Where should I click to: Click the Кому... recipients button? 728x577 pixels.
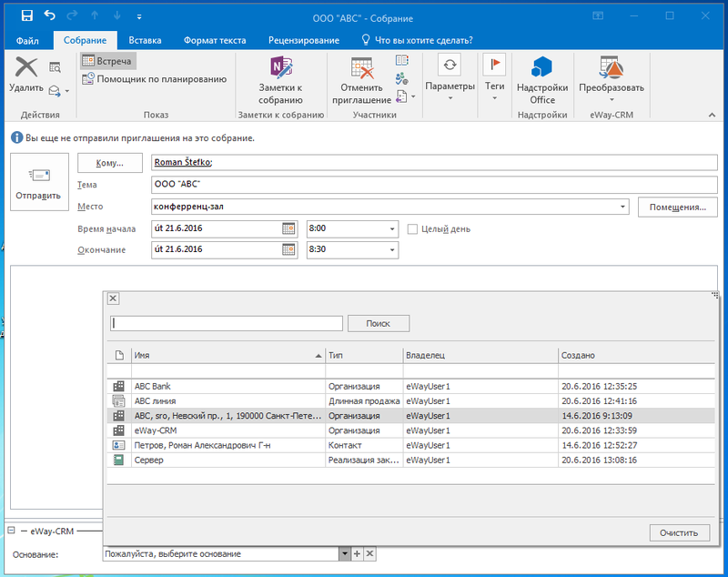(109, 163)
